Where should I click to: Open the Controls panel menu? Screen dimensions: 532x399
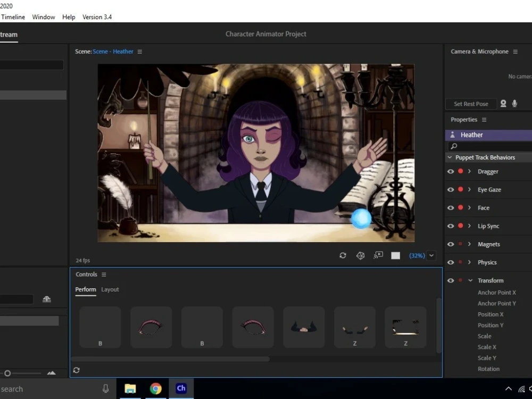(x=104, y=275)
